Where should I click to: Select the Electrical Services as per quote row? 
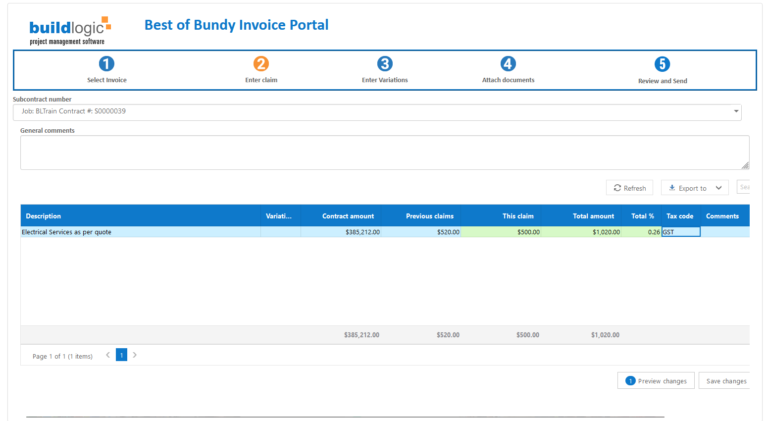pyautogui.click(x=385, y=232)
